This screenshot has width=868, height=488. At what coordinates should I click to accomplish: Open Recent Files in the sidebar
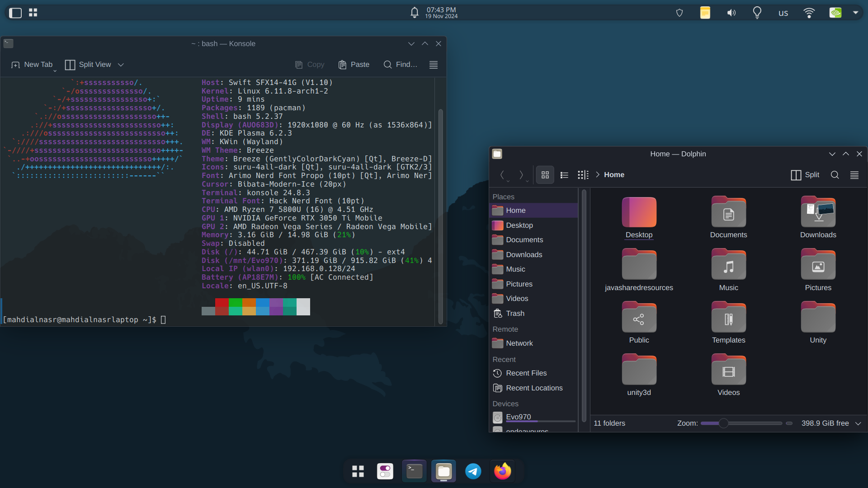[526, 373]
